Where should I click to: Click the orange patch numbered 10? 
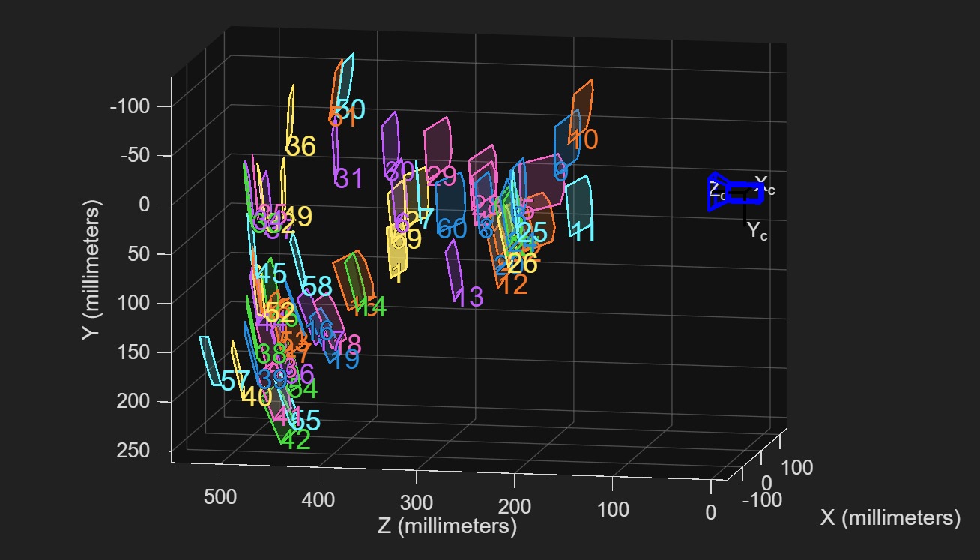(x=584, y=139)
